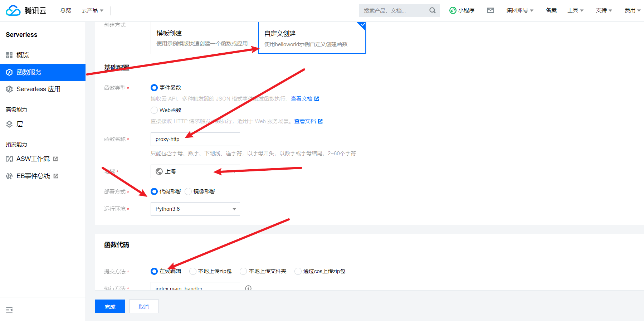Click external link icon next to ASW工作流
The width and height of the screenshot is (644, 321).
(x=55, y=159)
